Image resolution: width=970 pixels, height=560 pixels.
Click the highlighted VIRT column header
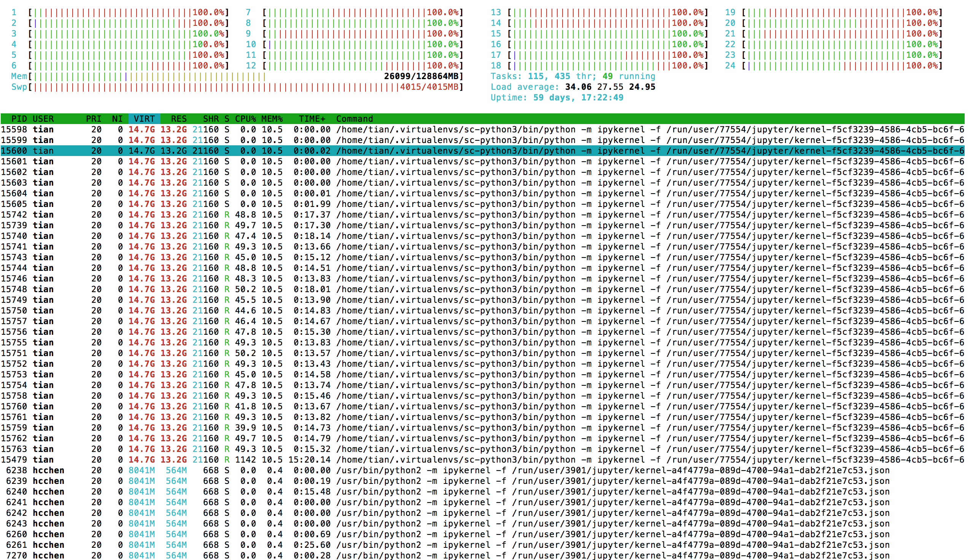(x=144, y=119)
